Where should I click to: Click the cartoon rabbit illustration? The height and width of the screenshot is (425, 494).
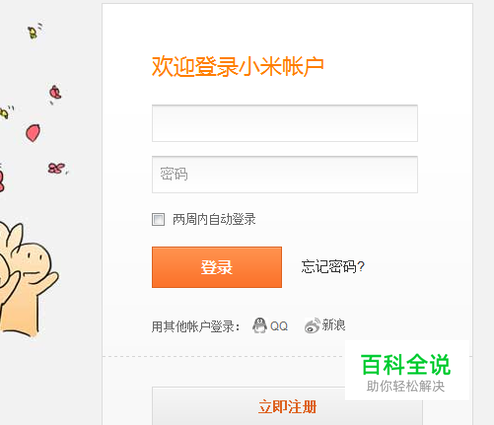(25, 279)
